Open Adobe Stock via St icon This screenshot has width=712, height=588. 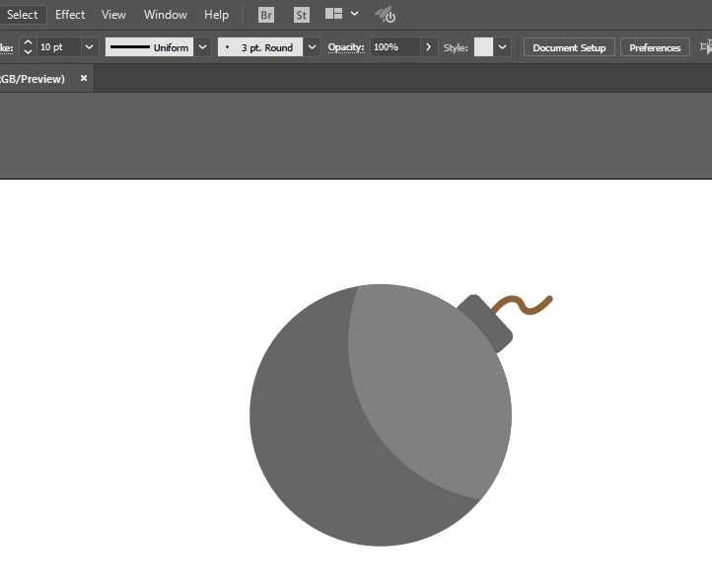[302, 15]
